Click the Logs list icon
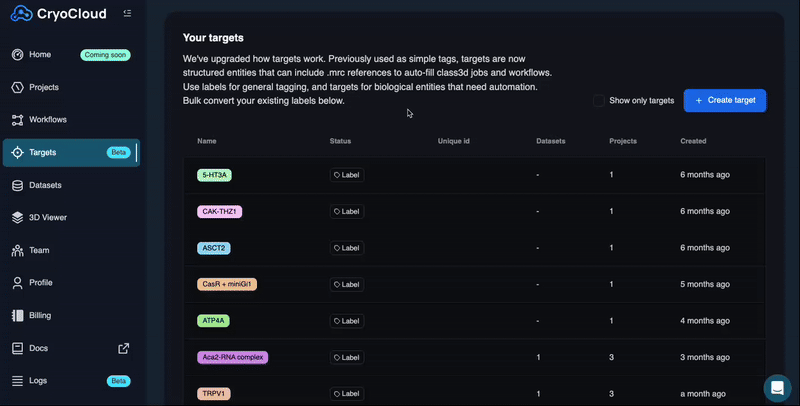The image size is (800, 406). pos(17,381)
